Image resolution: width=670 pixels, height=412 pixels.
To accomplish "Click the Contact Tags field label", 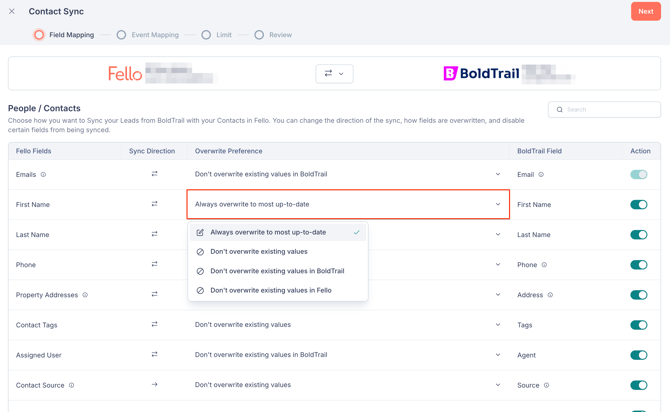I will tap(36, 325).
